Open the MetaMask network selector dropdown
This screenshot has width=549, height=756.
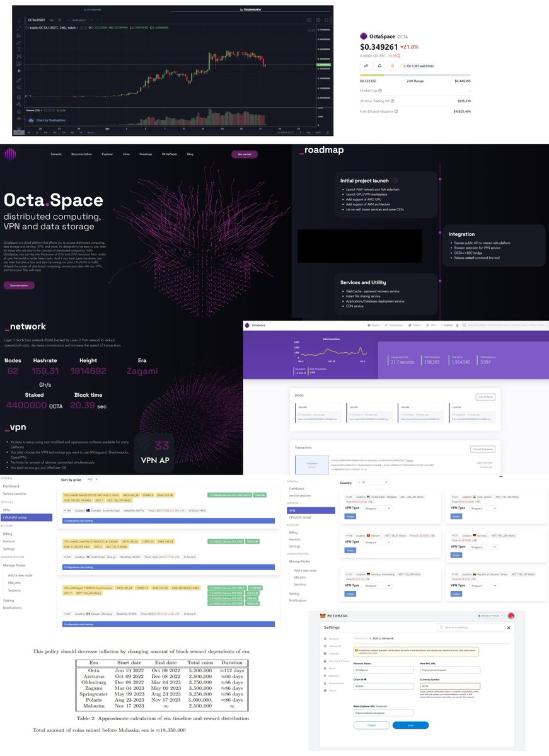(x=490, y=616)
